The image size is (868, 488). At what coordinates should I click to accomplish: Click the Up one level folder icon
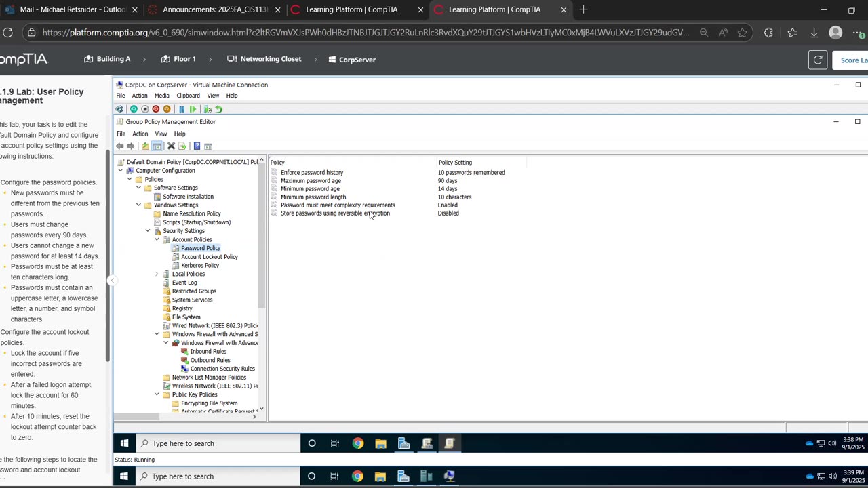(x=145, y=146)
